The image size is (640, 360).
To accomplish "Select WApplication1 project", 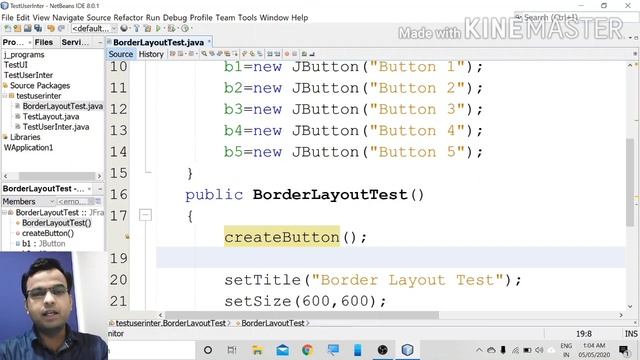I will [x=28, y=147].
